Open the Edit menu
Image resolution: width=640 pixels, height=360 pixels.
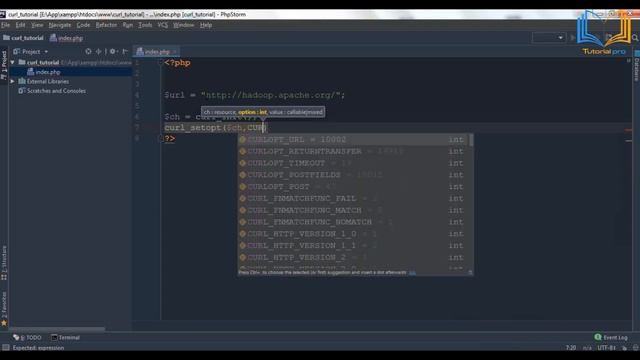click(x=20, y=25)
